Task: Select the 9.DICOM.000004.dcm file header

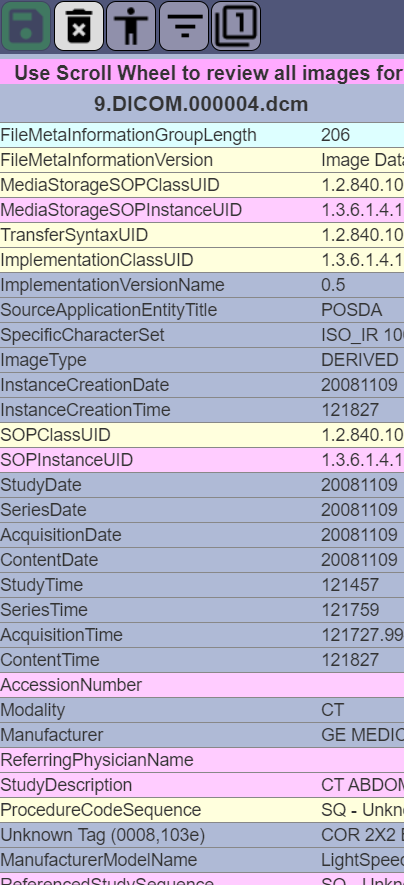Action: 202,104
